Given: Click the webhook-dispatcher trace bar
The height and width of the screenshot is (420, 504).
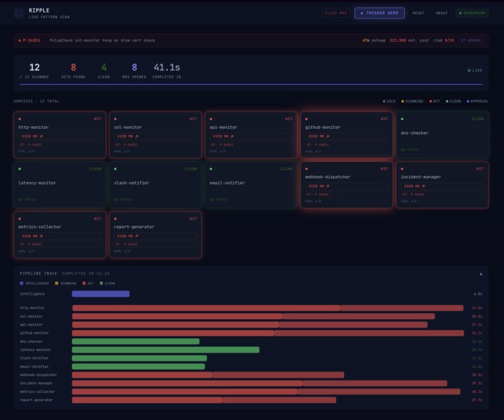Looking at the screenshot, I should point(208,375).
